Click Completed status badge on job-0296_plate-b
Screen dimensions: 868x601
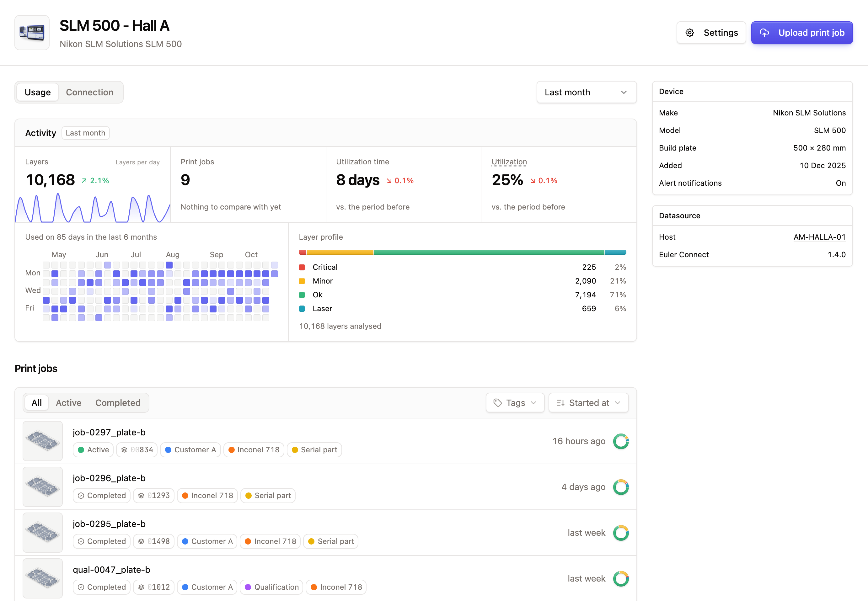(x=102, y=496)
